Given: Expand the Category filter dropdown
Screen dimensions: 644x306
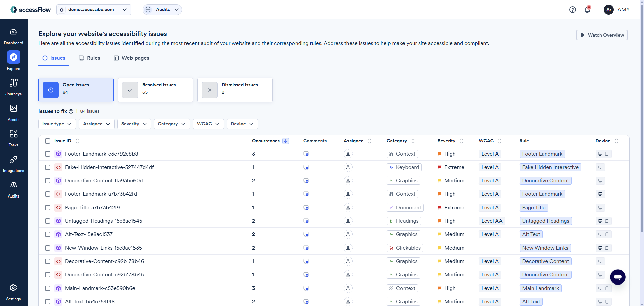Looking at the screenshot, I should point(172,124).
